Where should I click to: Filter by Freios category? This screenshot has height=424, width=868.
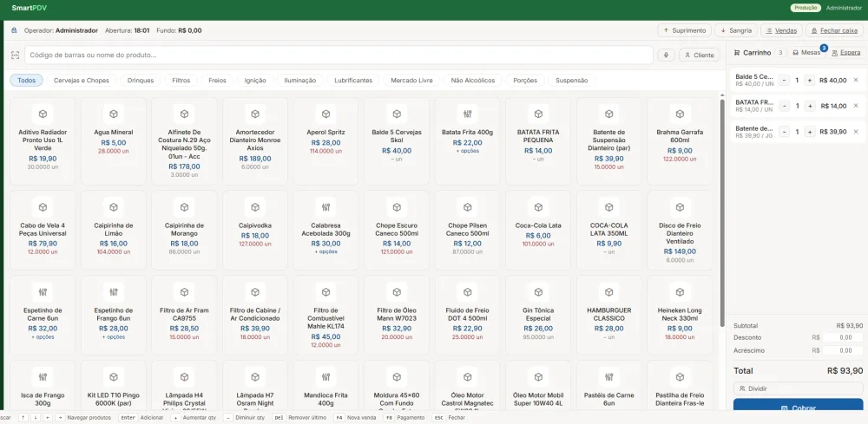(x=218, y=80)
